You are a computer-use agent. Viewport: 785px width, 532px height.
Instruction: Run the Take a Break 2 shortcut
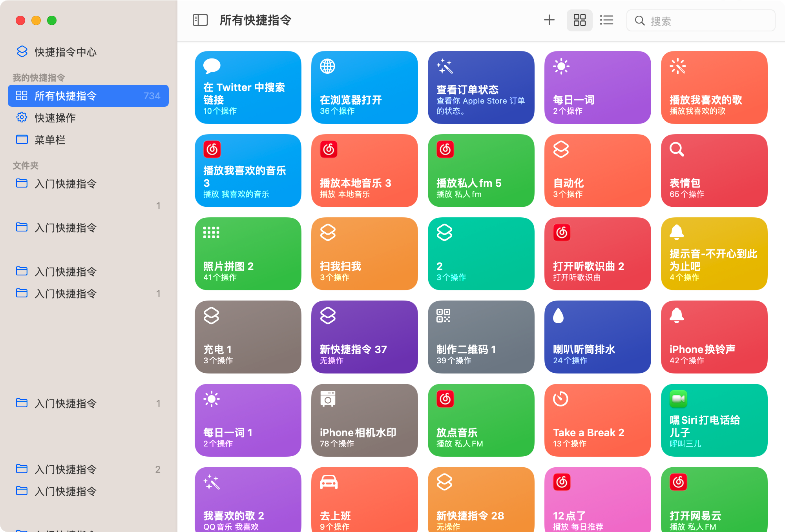point(597,420)
